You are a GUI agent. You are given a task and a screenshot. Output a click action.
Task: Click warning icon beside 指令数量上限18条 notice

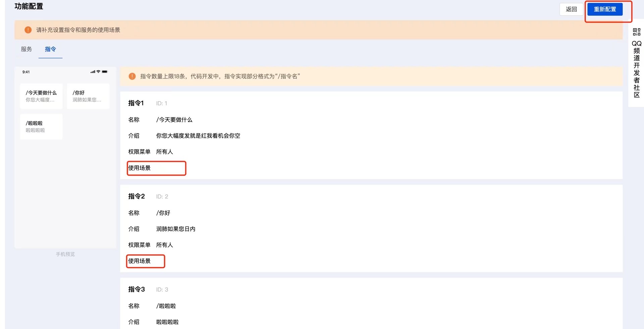(x=132, y=76)
